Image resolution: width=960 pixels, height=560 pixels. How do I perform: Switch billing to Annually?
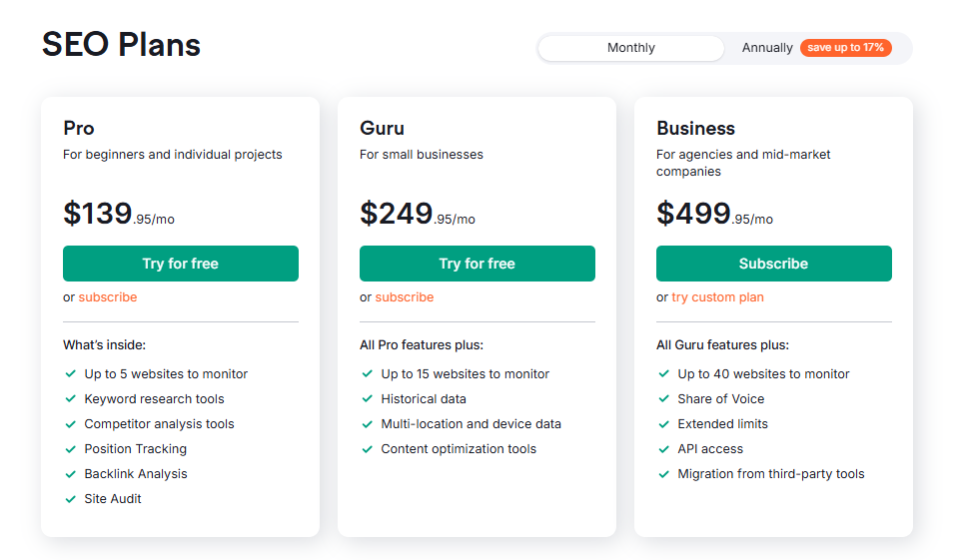point(766,48)
